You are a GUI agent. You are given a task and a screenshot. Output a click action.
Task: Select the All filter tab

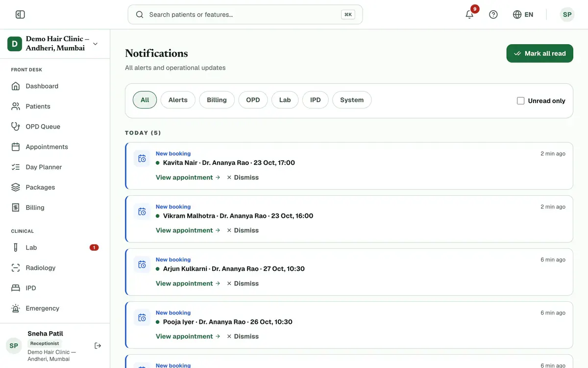pyautogui.click(x=145, y=100)
